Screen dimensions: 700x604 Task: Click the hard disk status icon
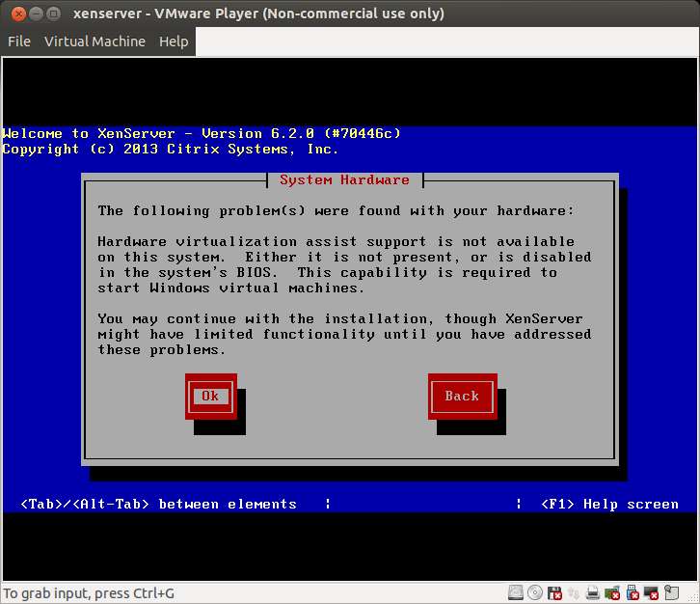coord(516,592)
